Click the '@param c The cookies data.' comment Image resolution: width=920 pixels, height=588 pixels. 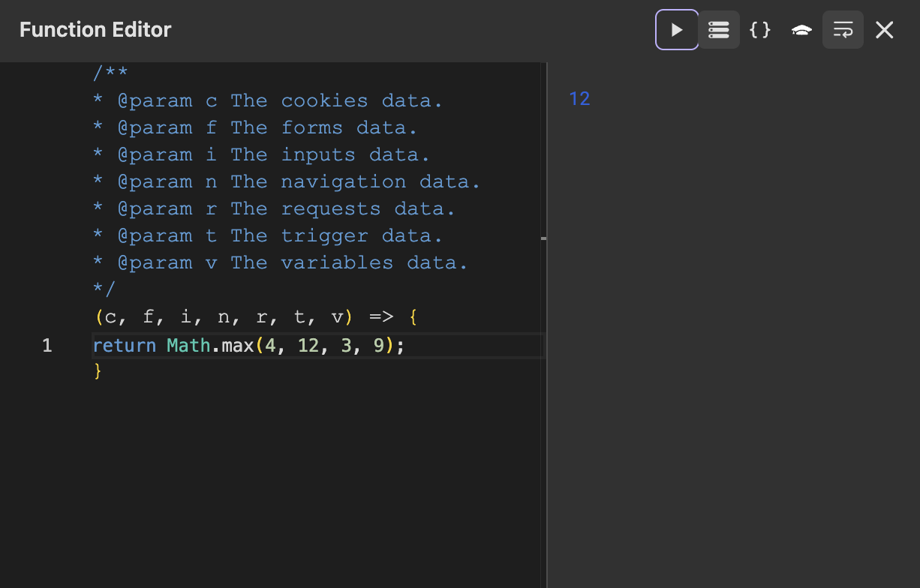(x=268, y=101)
